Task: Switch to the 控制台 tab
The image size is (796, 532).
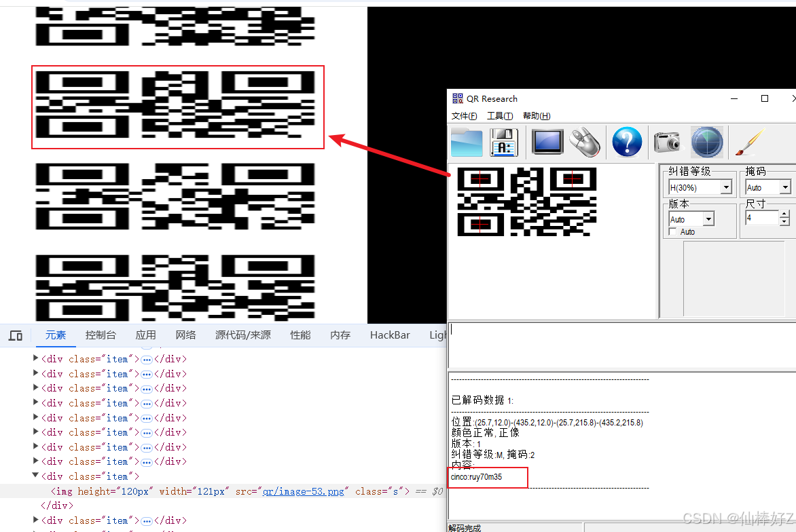Action: point(101,335)
